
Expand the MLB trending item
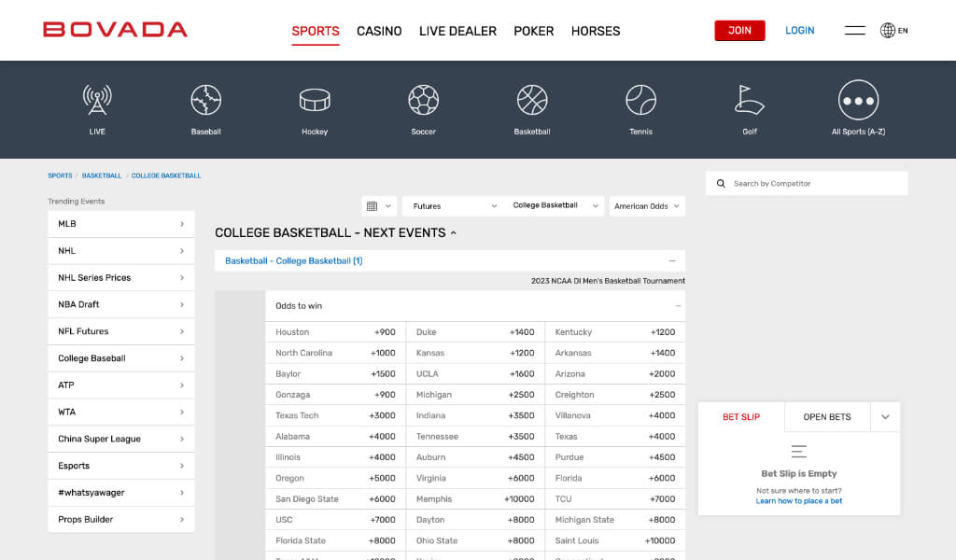click(x=121, y=224)
